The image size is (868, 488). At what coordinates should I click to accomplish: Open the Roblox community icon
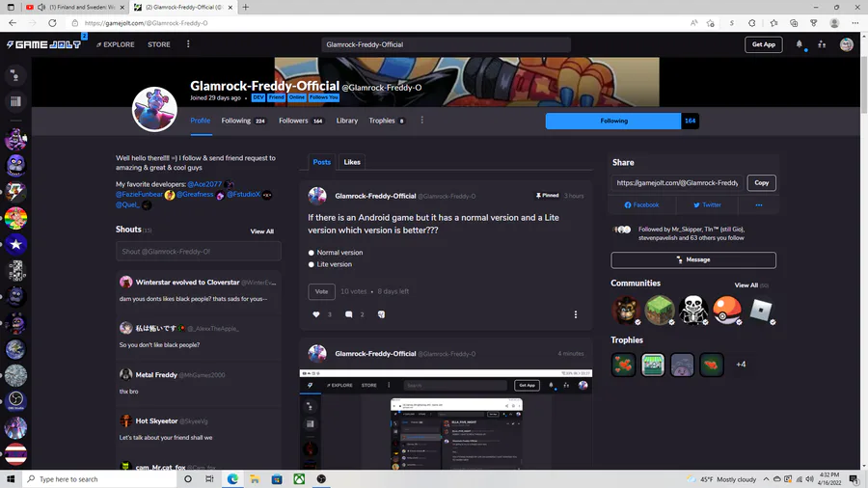click(x=761, y=310)
